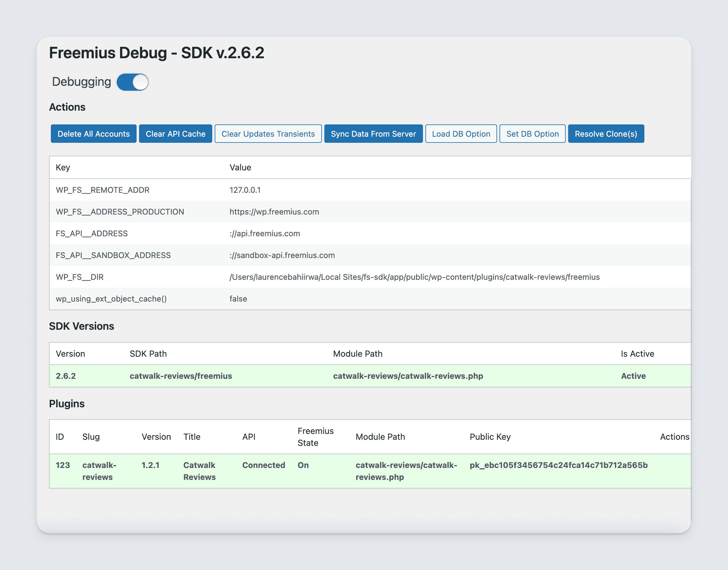728x570 pixels.
Task: Select the pk_ebc105f public key
Action: (559, 465)
